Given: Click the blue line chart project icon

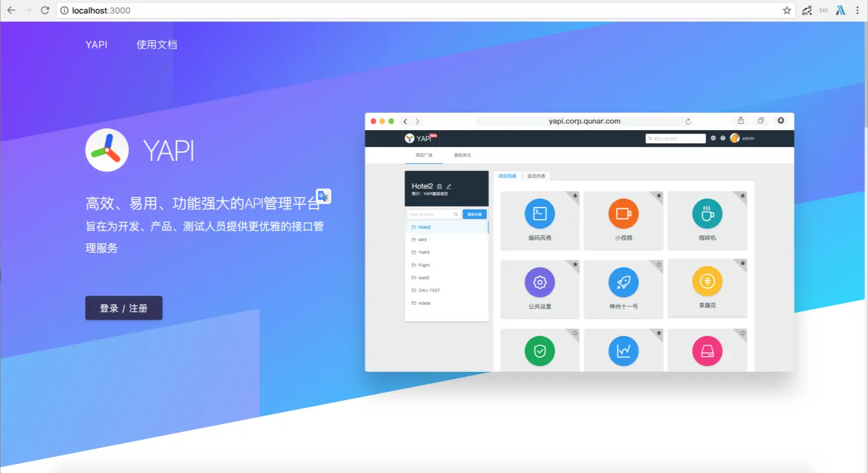Looking at the screenshot, I should tap(623, 350).
